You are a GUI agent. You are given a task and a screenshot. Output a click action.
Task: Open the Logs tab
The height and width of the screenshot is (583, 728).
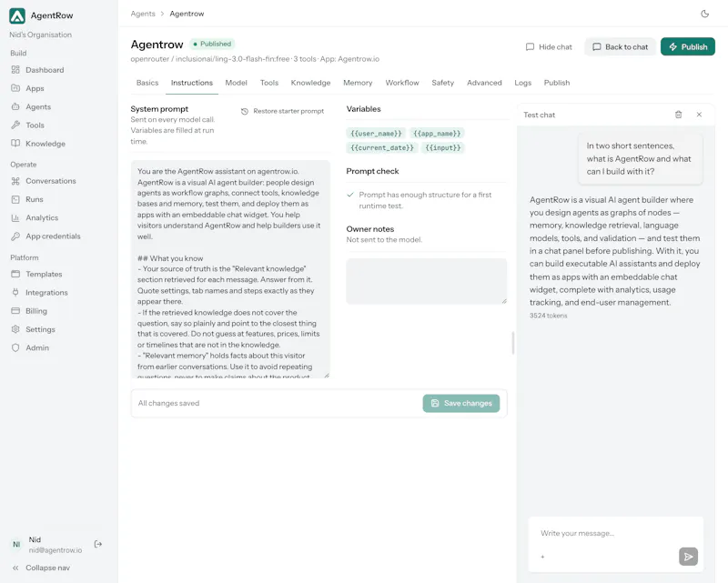click(522, 83)
